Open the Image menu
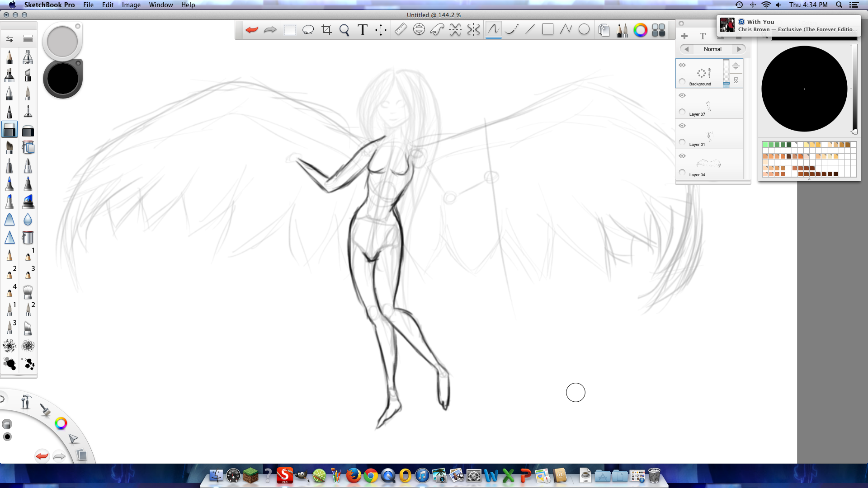868x488 pixels. [131, 5]
